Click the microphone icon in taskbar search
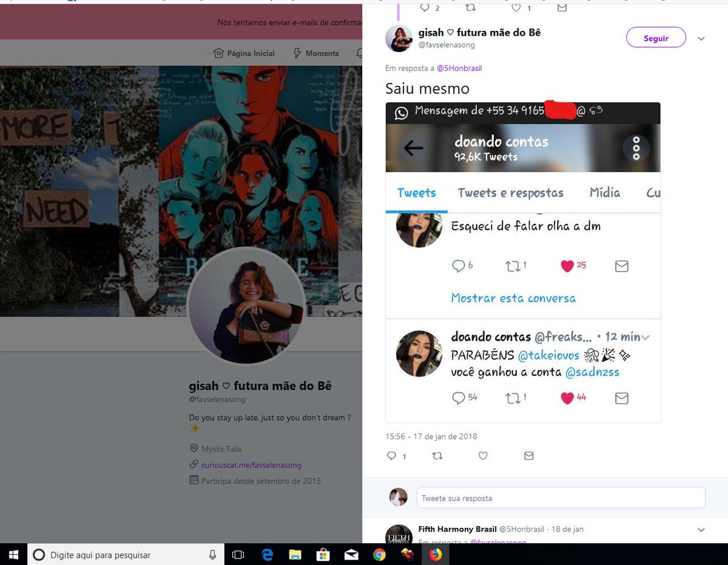728x565 pixels. (213, 555)
